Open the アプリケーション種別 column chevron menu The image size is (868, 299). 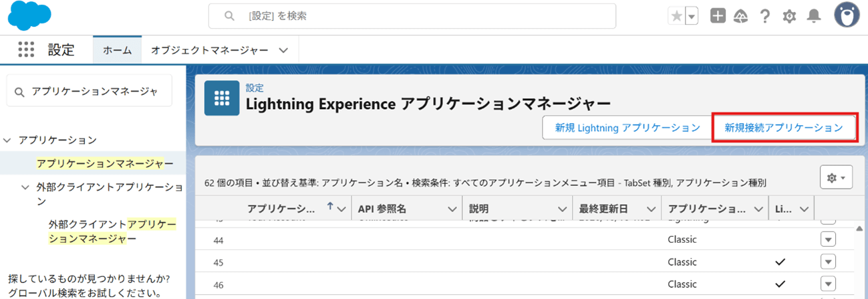(758, 209)
